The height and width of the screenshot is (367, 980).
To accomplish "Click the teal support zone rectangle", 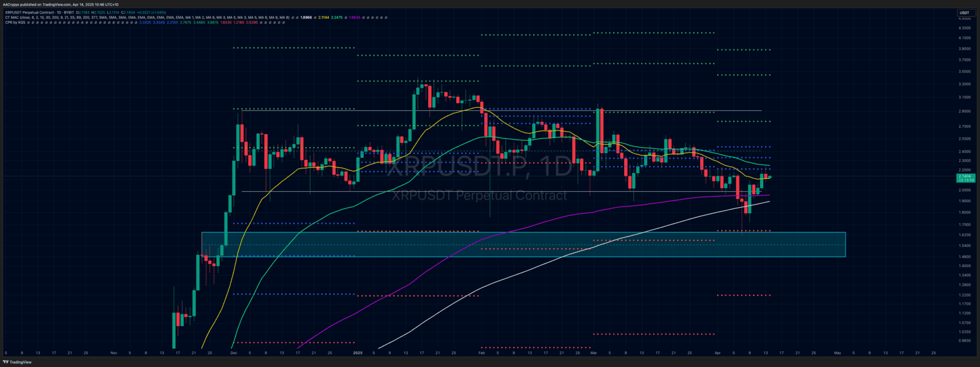I will click(523, 244).
